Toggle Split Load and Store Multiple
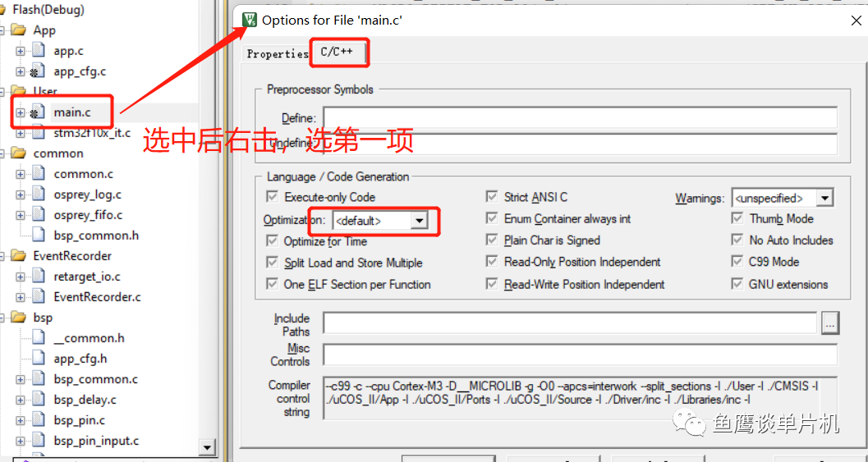Image resolution: width=868 pixels, height=462 pixels. click(272, 263)
